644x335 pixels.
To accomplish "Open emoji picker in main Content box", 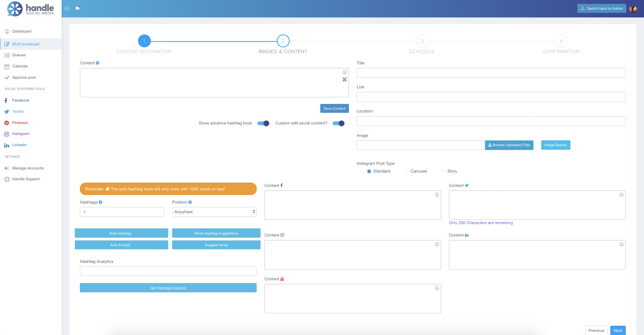I will coord(344,72).
